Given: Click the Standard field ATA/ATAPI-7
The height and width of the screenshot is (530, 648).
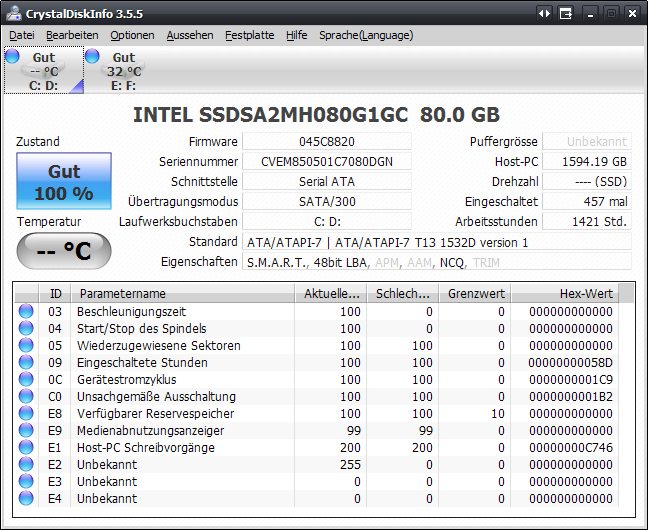Looking at the screenshot, I should (436, 242).
